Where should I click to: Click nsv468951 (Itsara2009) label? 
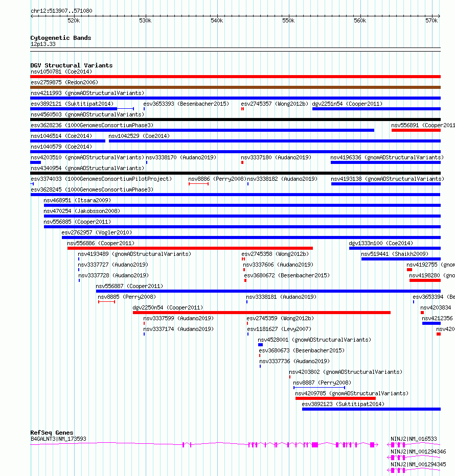pos(77,200)
